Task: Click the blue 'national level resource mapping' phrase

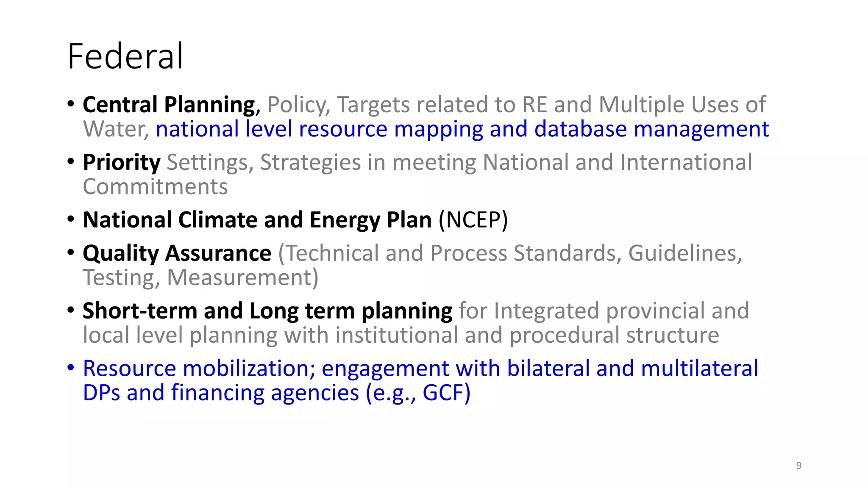Action: [x=320, y=129]
